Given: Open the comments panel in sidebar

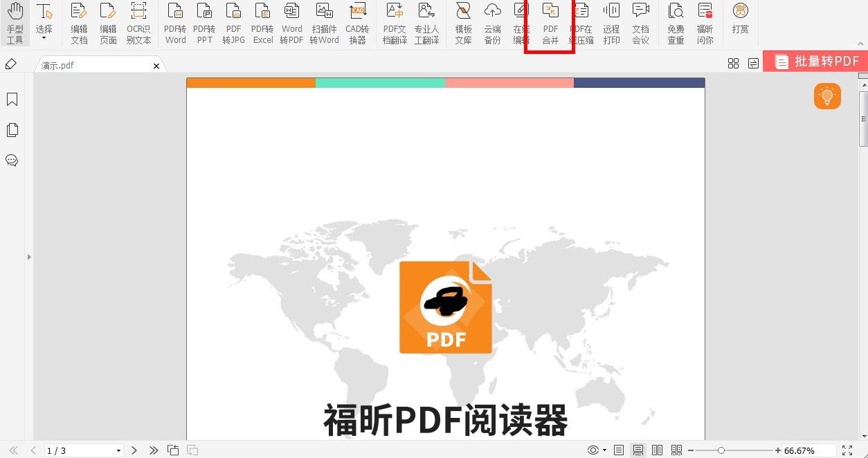Looking at the screenshot, I should coord(12,161).
